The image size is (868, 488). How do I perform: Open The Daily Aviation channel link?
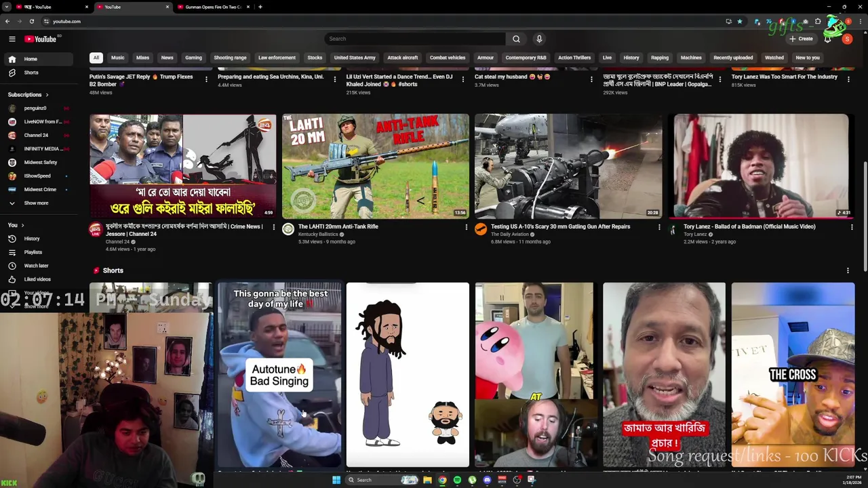[509, 235]
